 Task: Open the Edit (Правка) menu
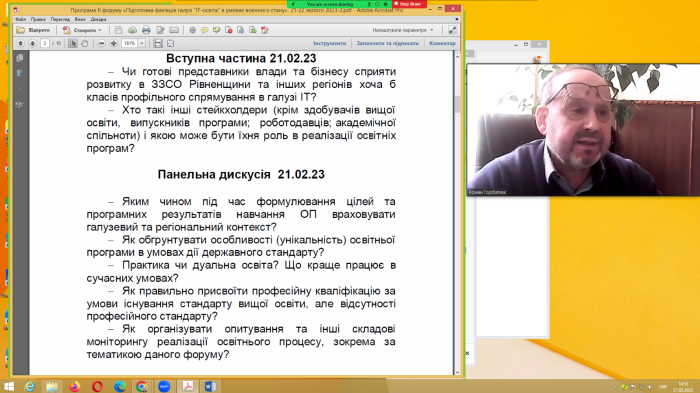point(38,20)
